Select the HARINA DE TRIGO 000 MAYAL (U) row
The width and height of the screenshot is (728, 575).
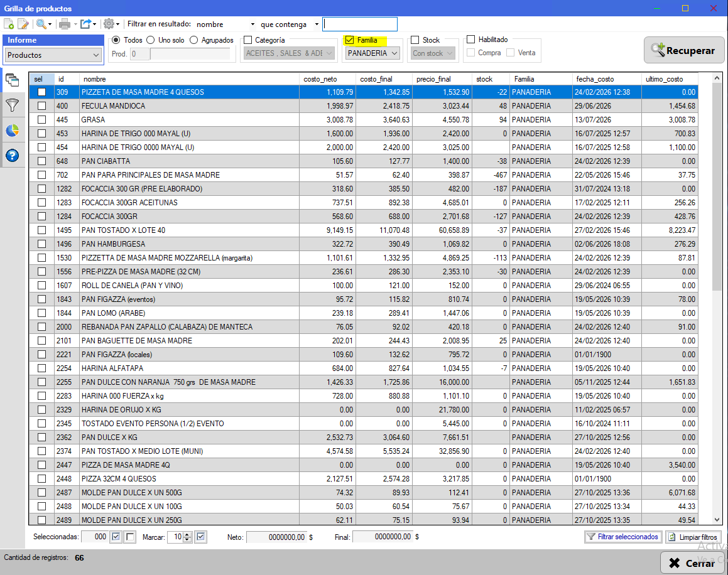point(364,134)
